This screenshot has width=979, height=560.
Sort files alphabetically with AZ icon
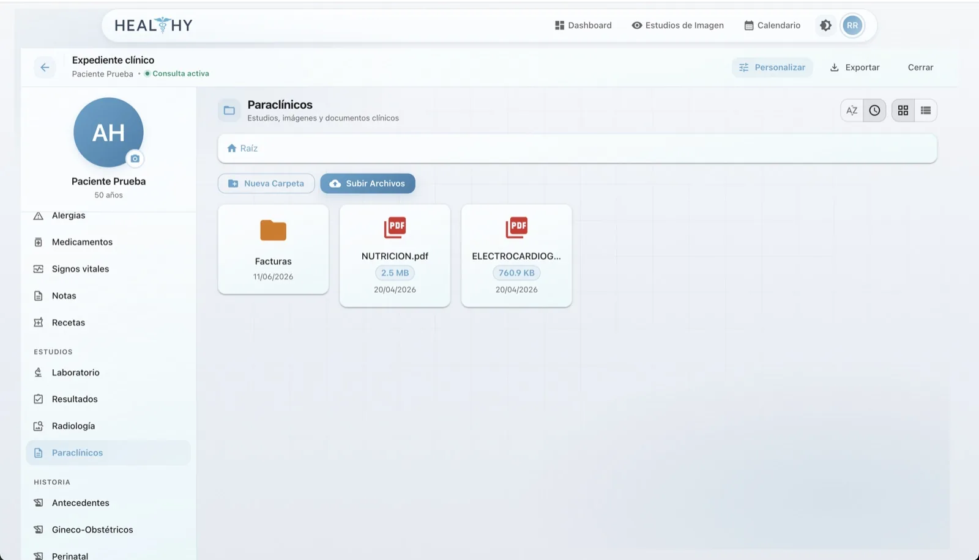(x=852, y=111)
